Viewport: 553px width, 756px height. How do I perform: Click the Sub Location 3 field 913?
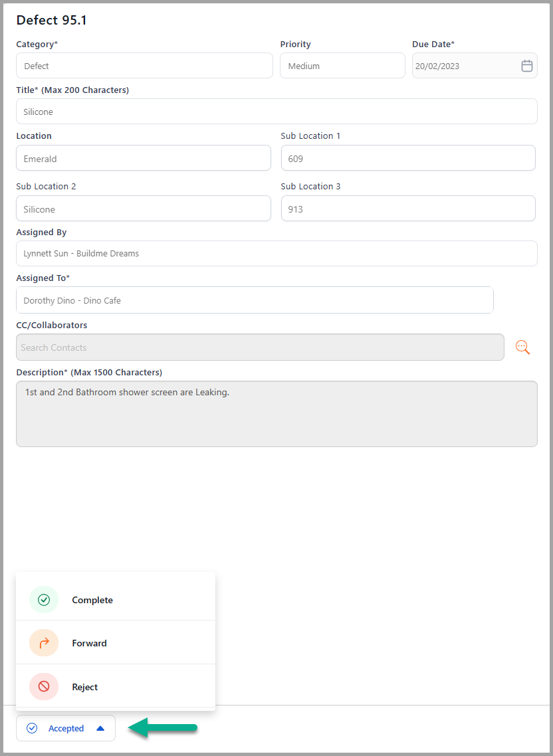coord(408,209)
